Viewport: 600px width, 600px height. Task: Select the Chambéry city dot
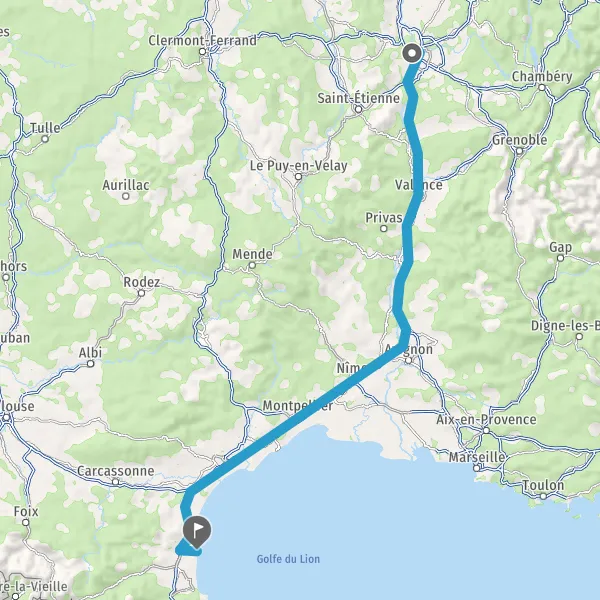point(542,88)
